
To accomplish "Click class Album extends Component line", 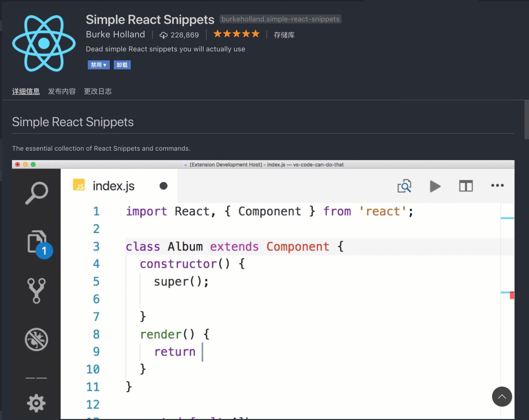I will point(234,247).
